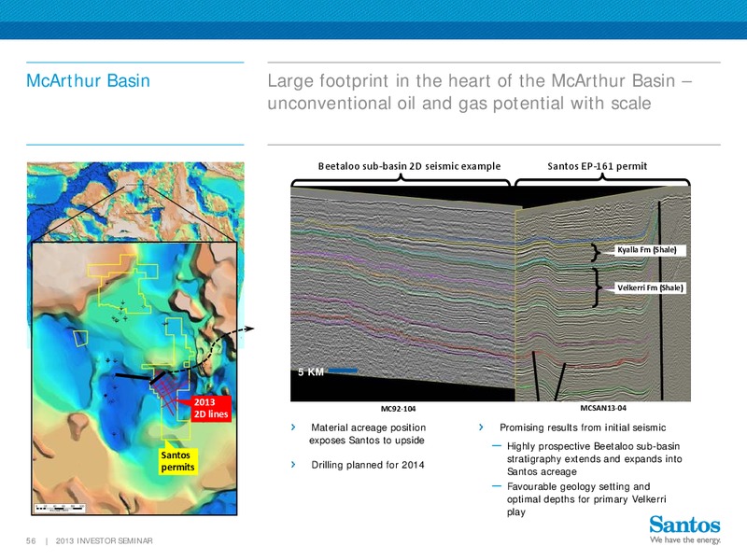Click 'Promising results from initial seismic' bullet

tap(583, 427)
